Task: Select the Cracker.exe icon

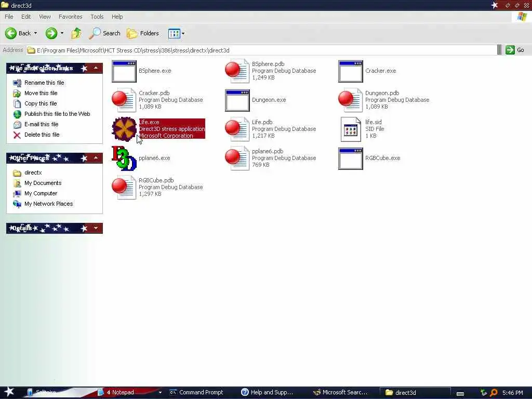Action: 351,71
